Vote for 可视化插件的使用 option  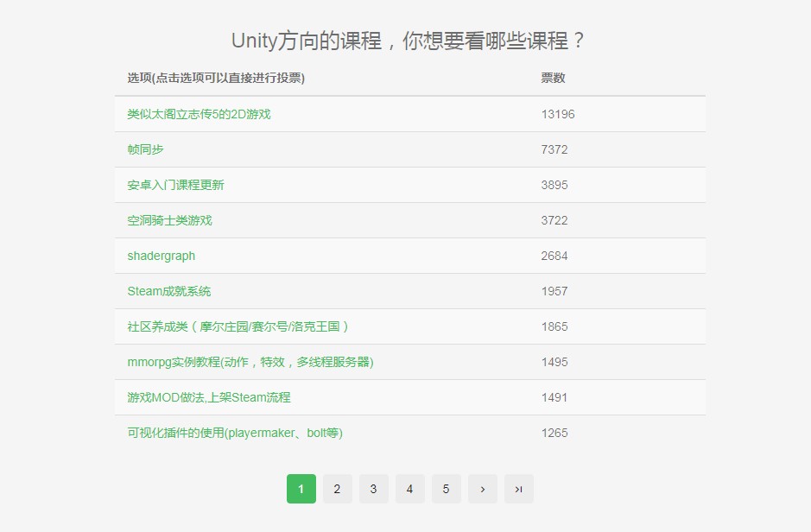pyautogui.click(x=234, y=433)
